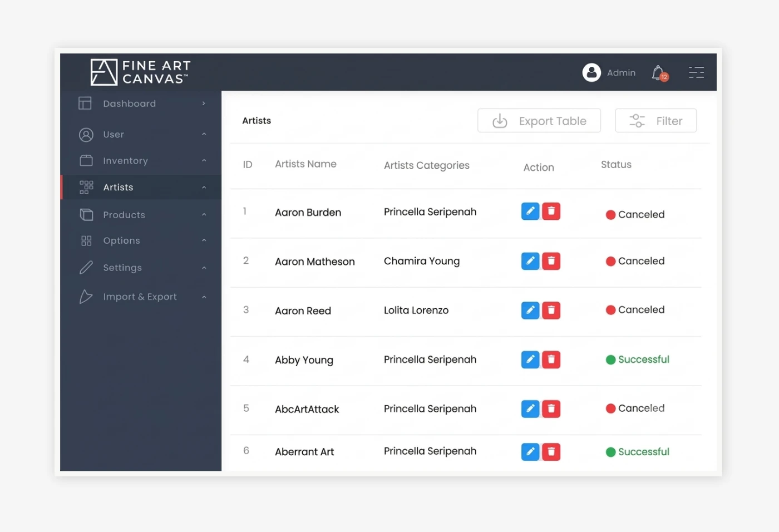The height and width of the screenshot is (532, 779).
Task: Click the Lolita Lorenzo category cell
Action: click(416, 311)
